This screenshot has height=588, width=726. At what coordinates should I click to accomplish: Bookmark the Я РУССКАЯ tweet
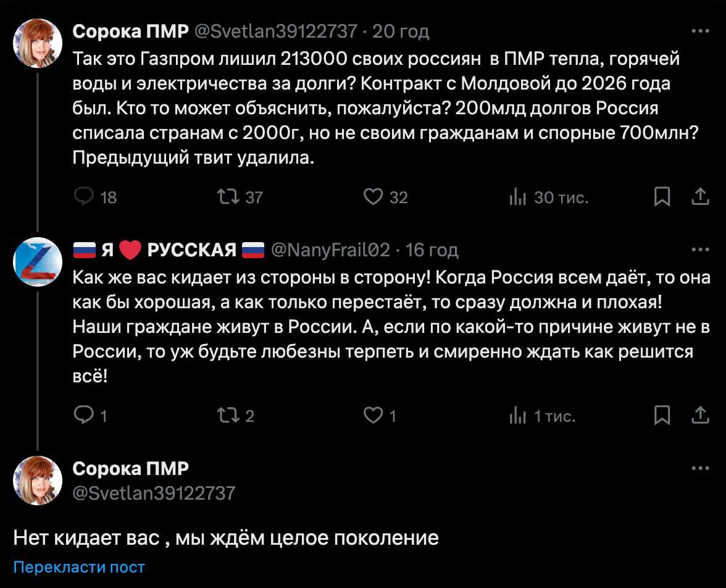662,416
